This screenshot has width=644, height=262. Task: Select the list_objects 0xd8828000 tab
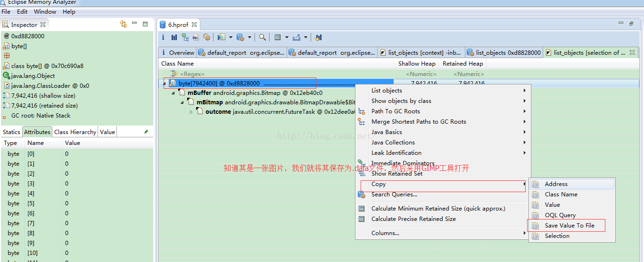[x=504, y=52]
